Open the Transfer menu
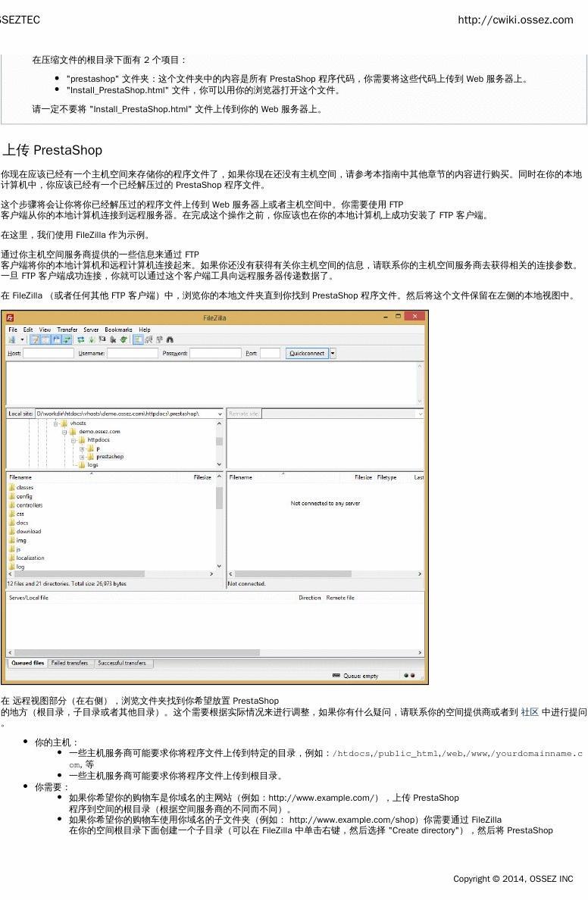588x900 pixels. pyautogui.click(x=67, y=330)
